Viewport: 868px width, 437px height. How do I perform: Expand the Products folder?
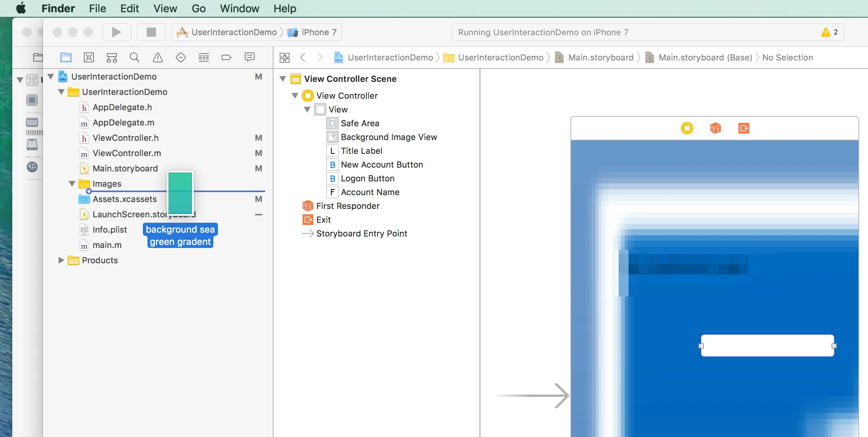(x=61, y=260)
